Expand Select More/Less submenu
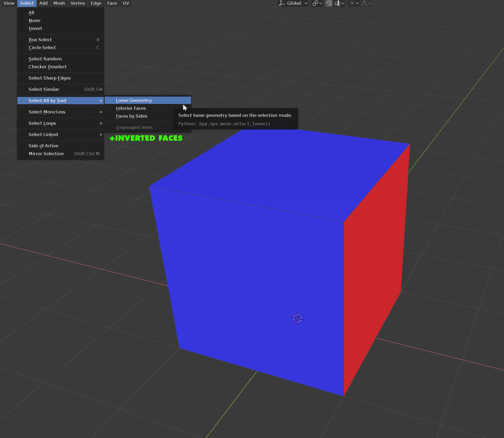The width and height of the screenshot is (504, 438). (60, 112)
